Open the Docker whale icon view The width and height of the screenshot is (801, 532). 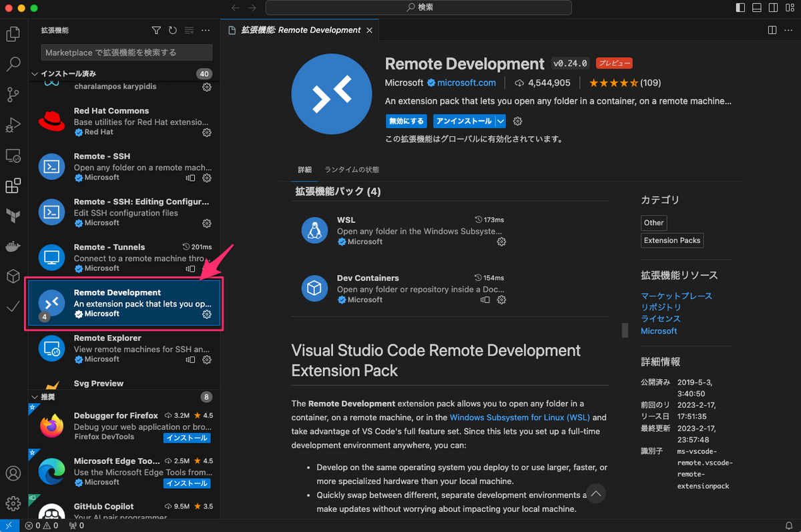pyautogui.click(x=13, y=246)
